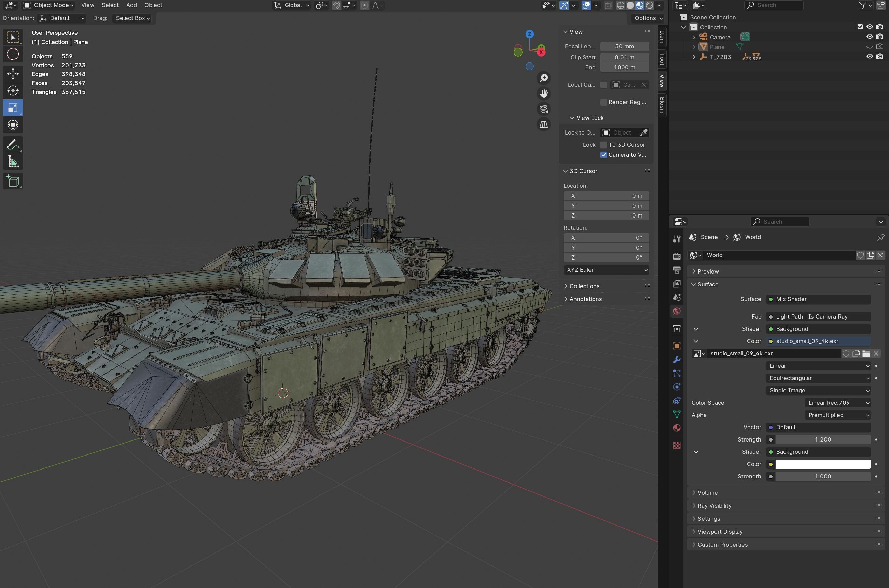Open the View Layer properties tab icon
This screenshot has width=889, height=588.
pos(677,283)
